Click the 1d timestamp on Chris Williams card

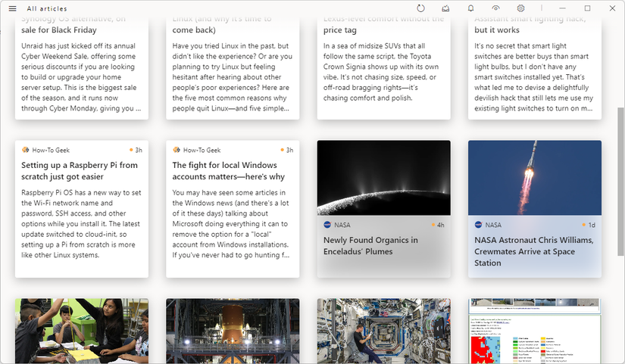click(592, 225)
